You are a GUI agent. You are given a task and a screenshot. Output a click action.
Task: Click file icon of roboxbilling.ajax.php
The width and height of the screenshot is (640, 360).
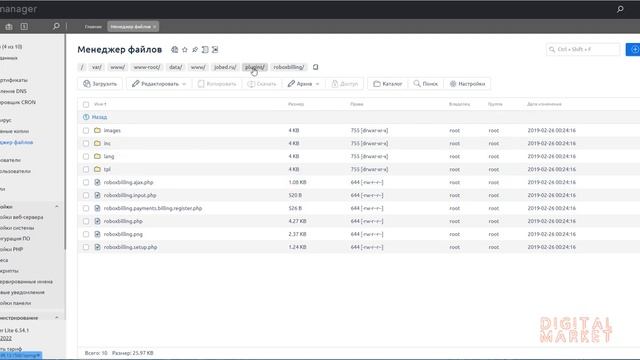click(x=97, y=182)
